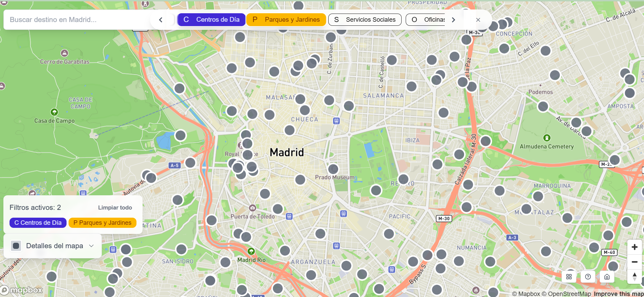Toggle off Centros de Día filter chip
644x297 pixels.
point(211,20)
